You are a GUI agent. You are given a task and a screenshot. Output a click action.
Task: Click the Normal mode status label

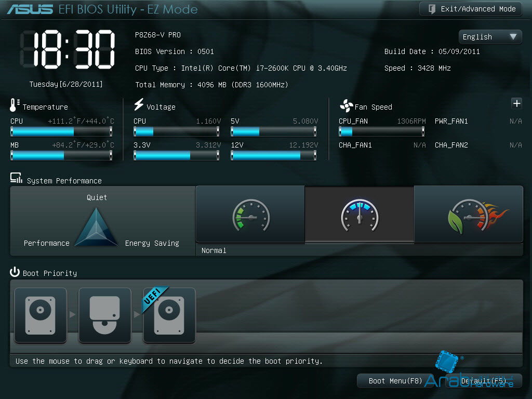click(214, 250)
